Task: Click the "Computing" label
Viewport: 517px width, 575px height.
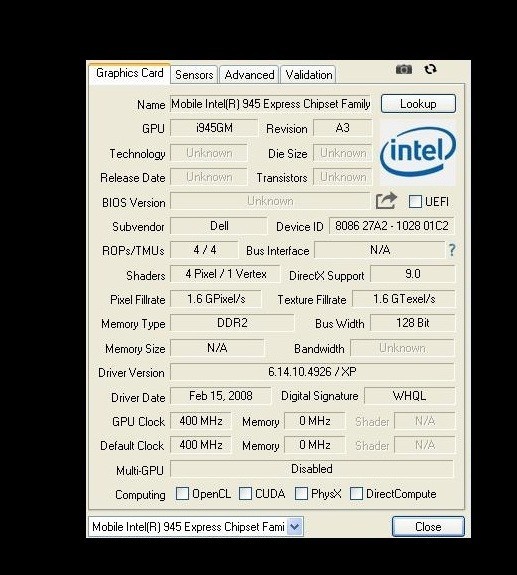Action: point(140,495)
